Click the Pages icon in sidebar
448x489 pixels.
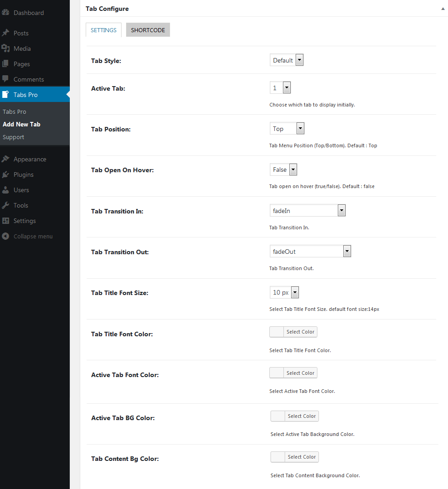pyautogui.click(x=5, y=63)
